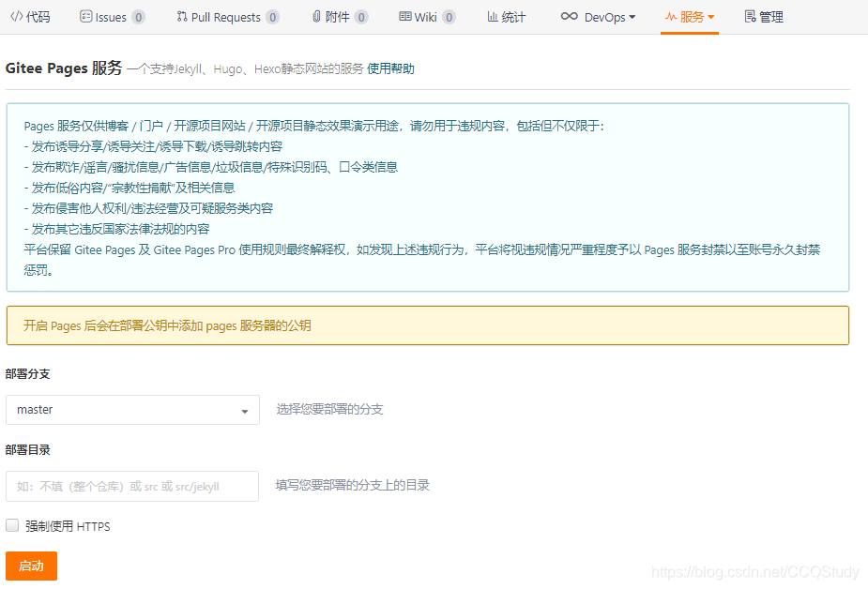The height and width of the screenshot is (589, 868).
Task: Click the first notice line Pages 服务仅供博客
Action: tap(313, 126)
